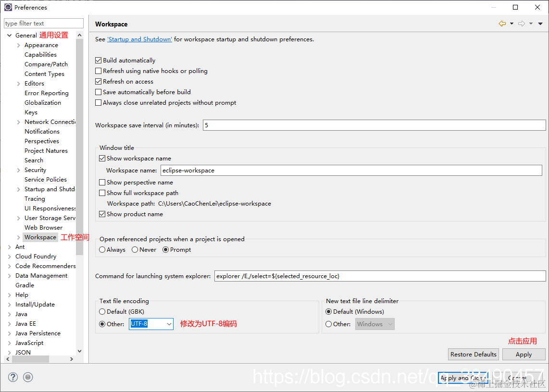Toggle Build automatically checkbox

pos(99,61)
